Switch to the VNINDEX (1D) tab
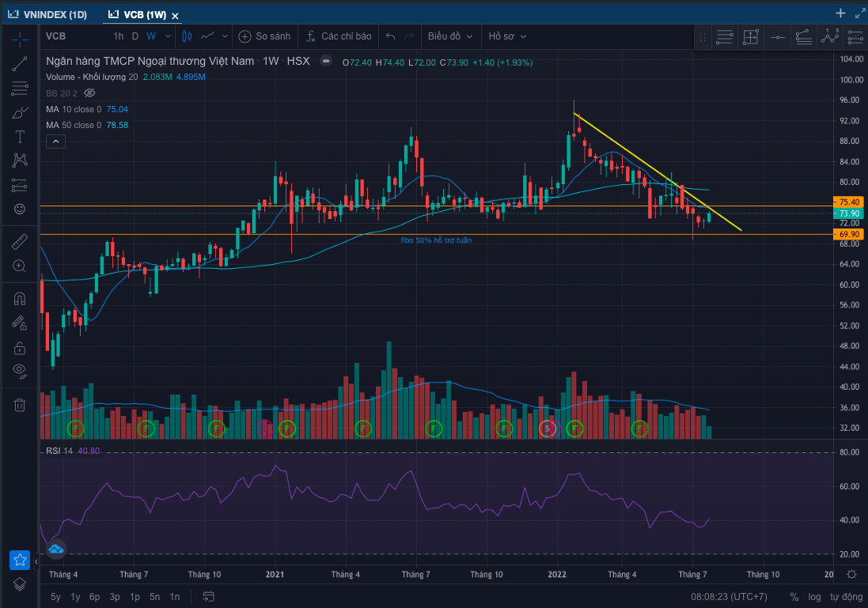This screenshot has width=868, height=608. [47, 14]
